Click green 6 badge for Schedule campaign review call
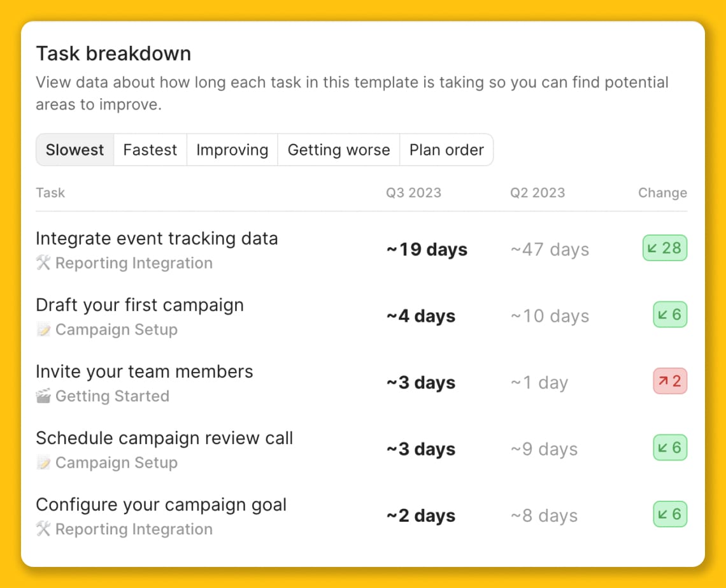Viewport: 726px width, 588px height. (x=670, y=448)
